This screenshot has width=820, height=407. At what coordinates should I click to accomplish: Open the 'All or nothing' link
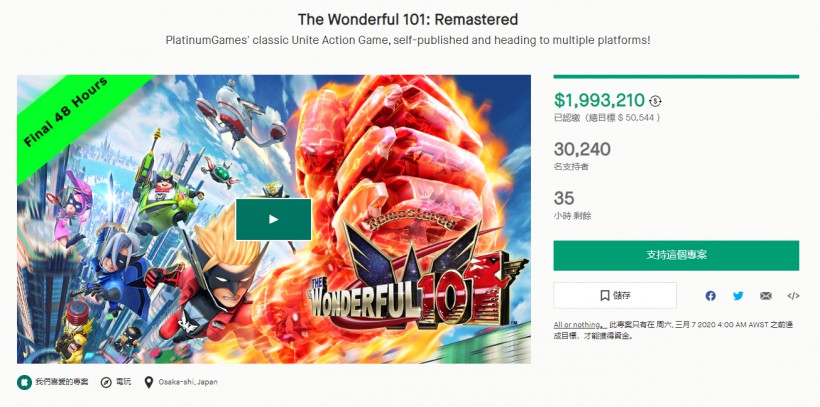(x=576, y=326)
